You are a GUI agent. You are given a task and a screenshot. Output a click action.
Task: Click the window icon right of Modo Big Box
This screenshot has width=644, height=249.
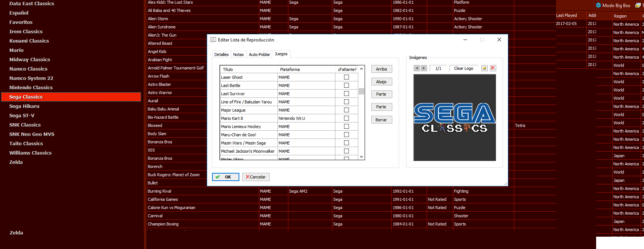(x=638, y=5)
